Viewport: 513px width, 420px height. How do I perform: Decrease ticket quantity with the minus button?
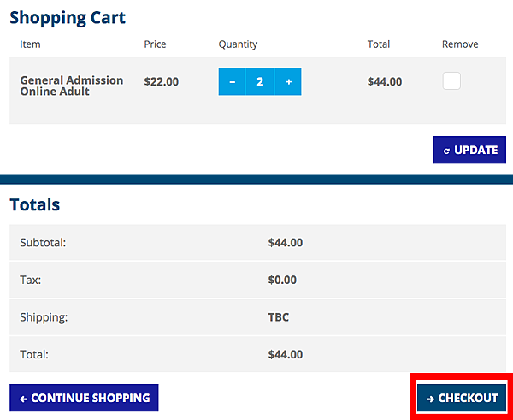233,82
